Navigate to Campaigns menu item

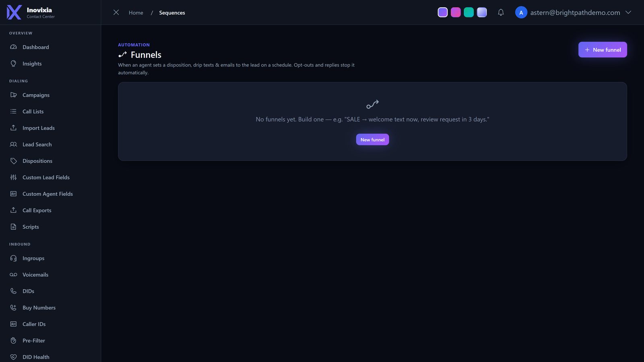click(50, 95)
